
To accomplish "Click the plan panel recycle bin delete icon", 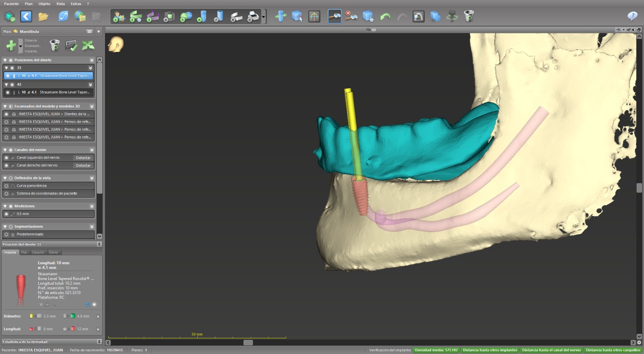I will 54,45.
